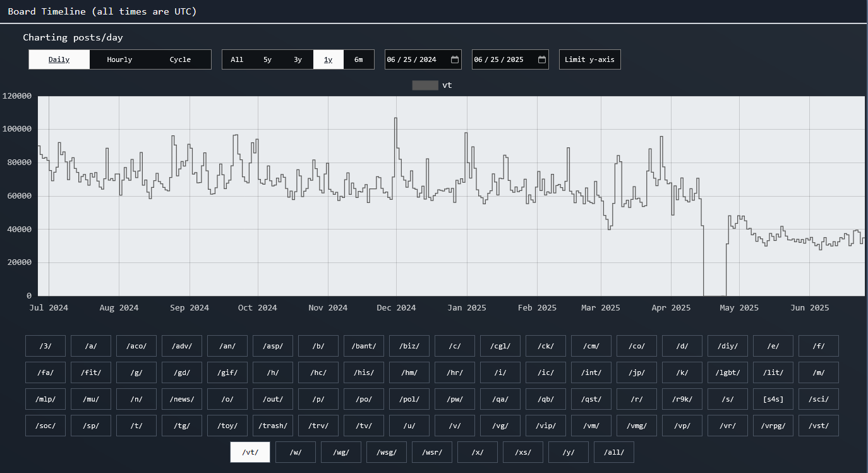Select the /sp/ board
Viewport: 868px width, 473px height.
coord(91,426)
